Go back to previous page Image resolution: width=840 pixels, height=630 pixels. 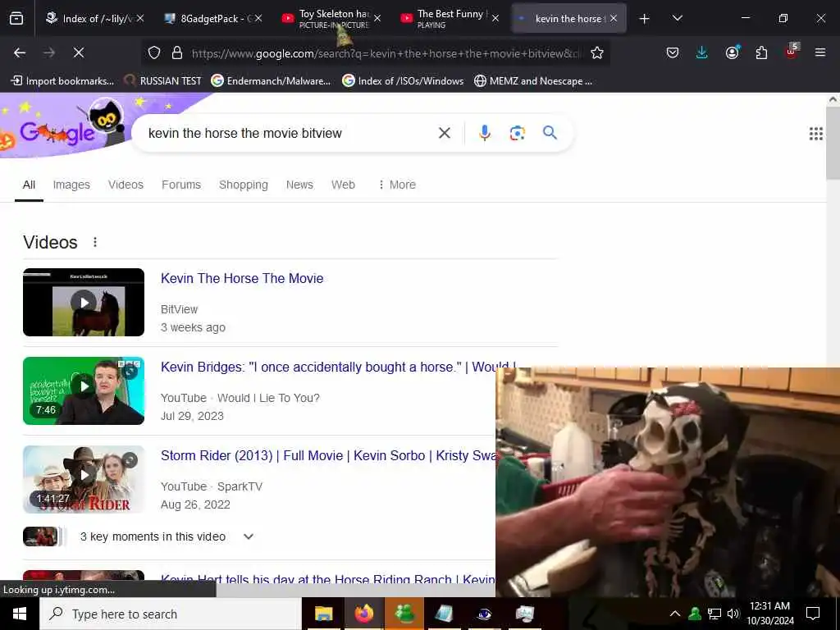click(20, 52)
